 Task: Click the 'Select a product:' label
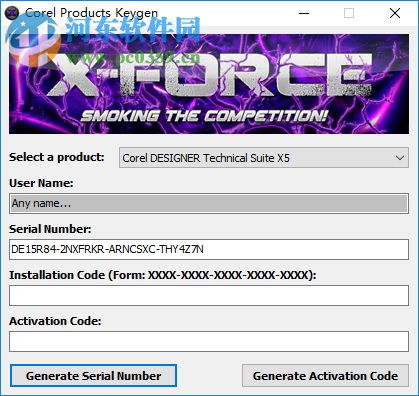(57, 157)
